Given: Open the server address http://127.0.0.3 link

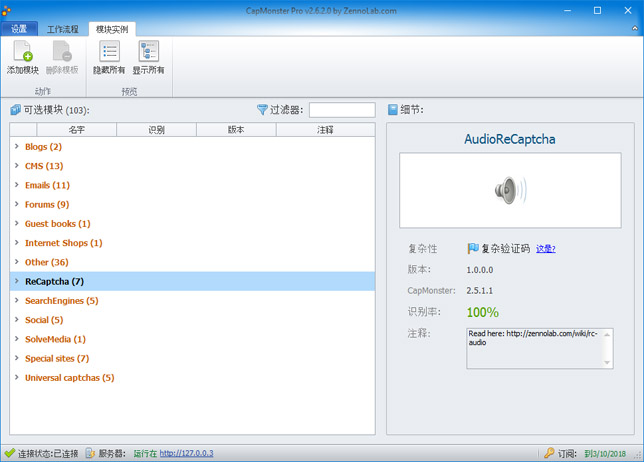Looking at the screenshot, I should tap(186, 453).
